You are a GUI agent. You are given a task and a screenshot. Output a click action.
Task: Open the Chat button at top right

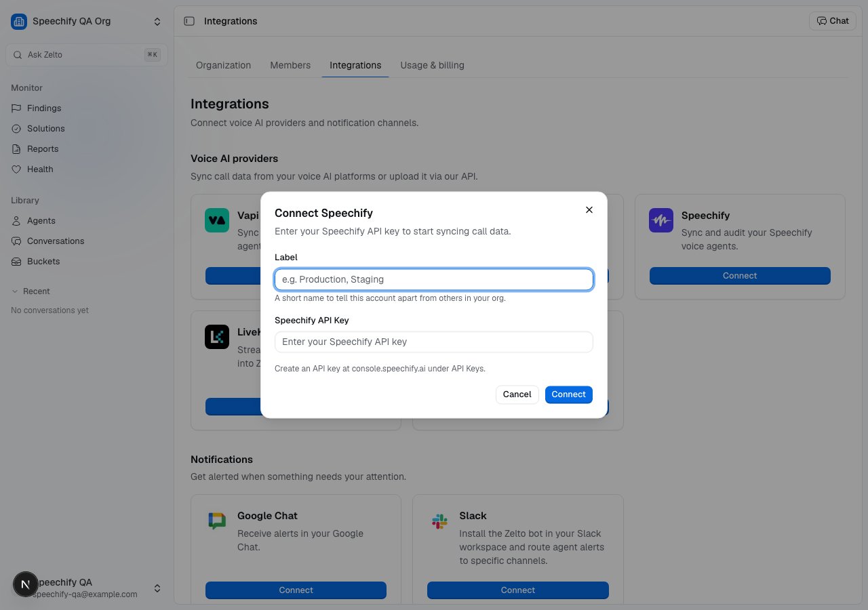click(832, 21)
